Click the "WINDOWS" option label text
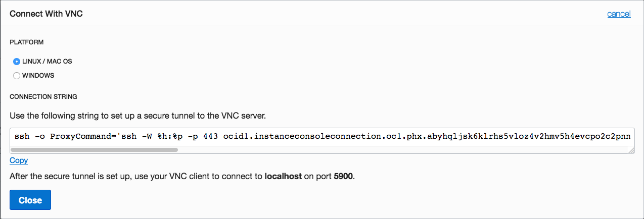Image resolution: width=644 pixels, height=219 pixels. pyautogui.click(x=38, y=76)
